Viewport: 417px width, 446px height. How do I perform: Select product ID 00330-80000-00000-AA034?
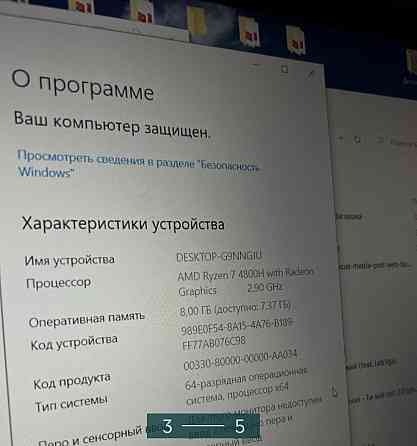tap(240, 360)
